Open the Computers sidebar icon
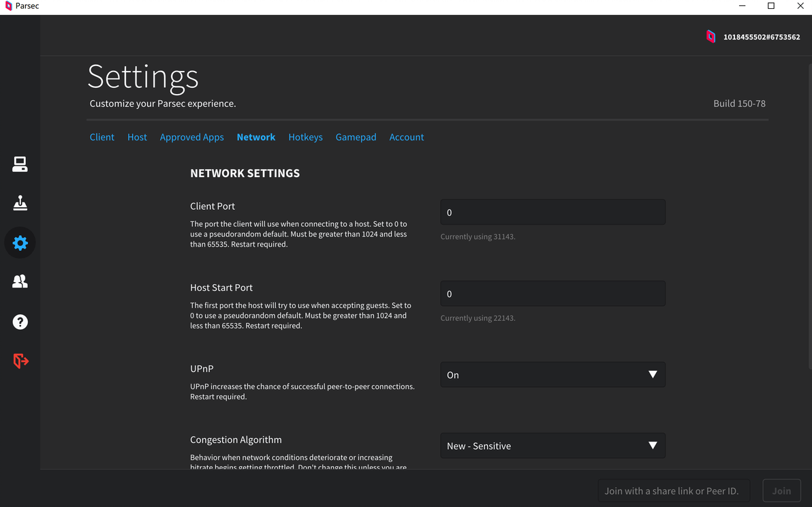The height and width of the screenshot is (507, 812). [x=20, y=164]
